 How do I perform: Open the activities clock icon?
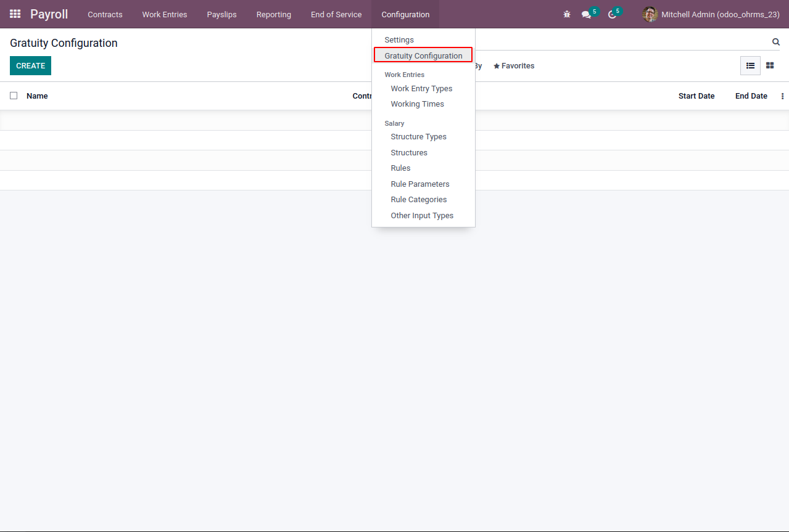tap(612, 14)
